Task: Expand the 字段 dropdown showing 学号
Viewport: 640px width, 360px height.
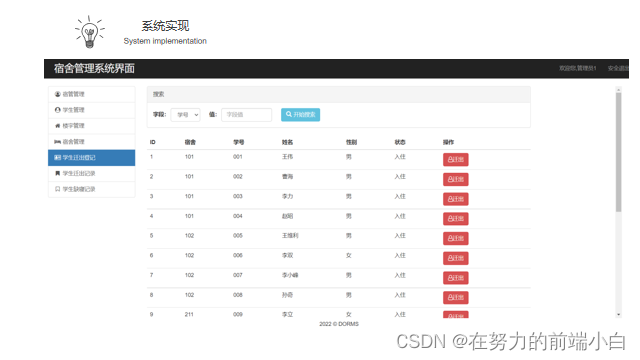Action: pyautogui.click(x=186, y=115)
